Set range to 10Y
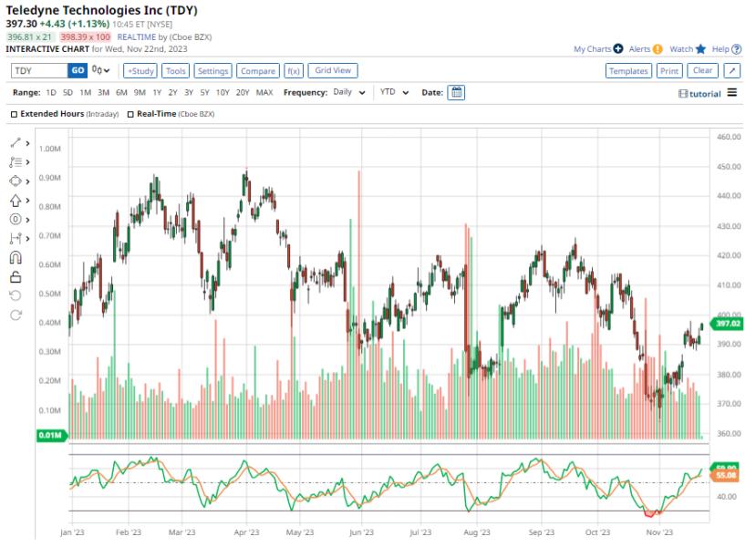This screenshot has width=756, height=547. 223,92
